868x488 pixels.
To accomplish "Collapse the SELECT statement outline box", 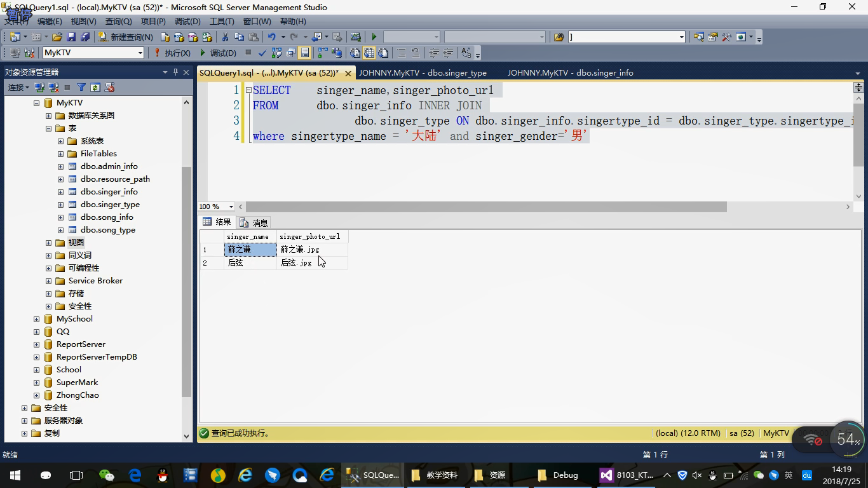I will coord(248,90).
